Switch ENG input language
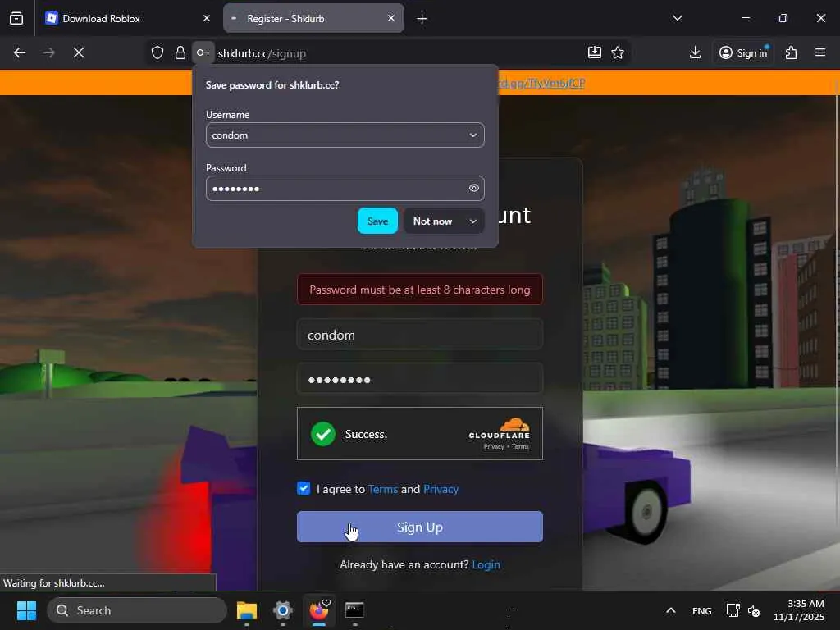 coord(702,610)
